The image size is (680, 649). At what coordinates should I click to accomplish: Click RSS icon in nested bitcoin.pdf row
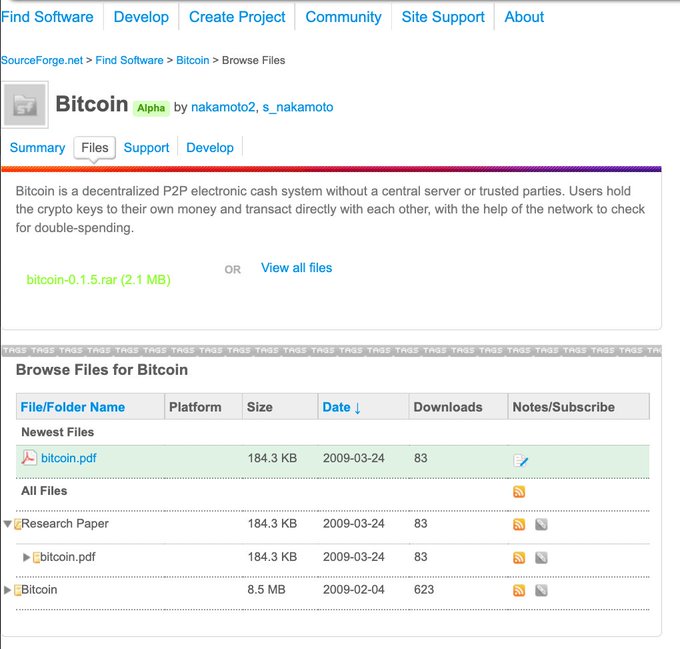(x=519, y=558)
